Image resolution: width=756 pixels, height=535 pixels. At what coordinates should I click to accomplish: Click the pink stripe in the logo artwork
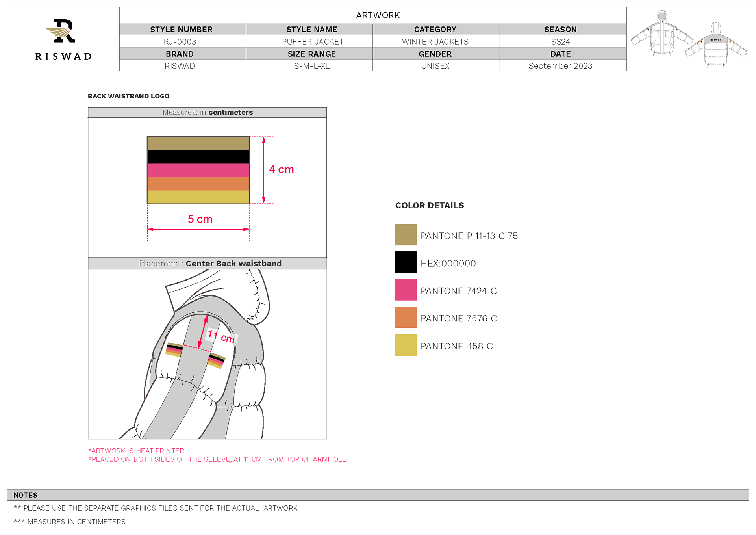click(198, 171)
